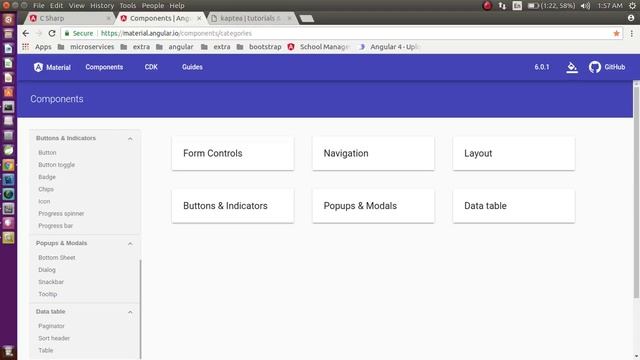Open the Tooltip sidebar link
This screenshot has width=640, height=360.
point(48,295)
